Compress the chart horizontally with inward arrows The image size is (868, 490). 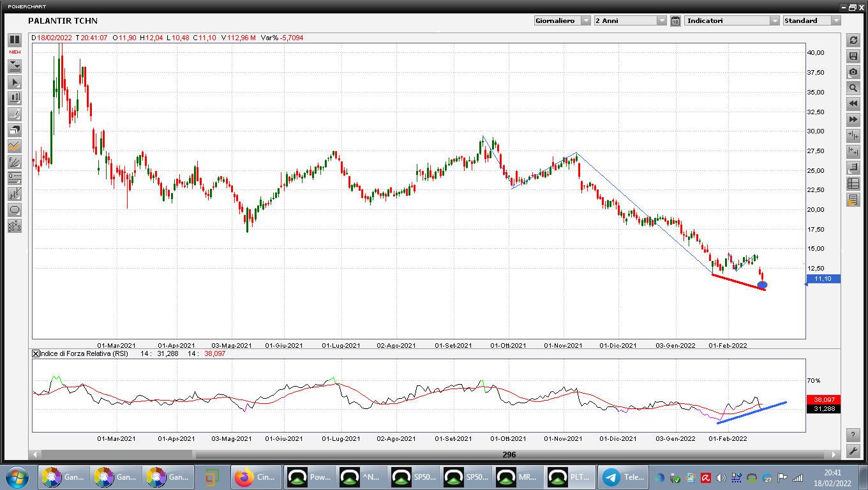coord(853,136)
